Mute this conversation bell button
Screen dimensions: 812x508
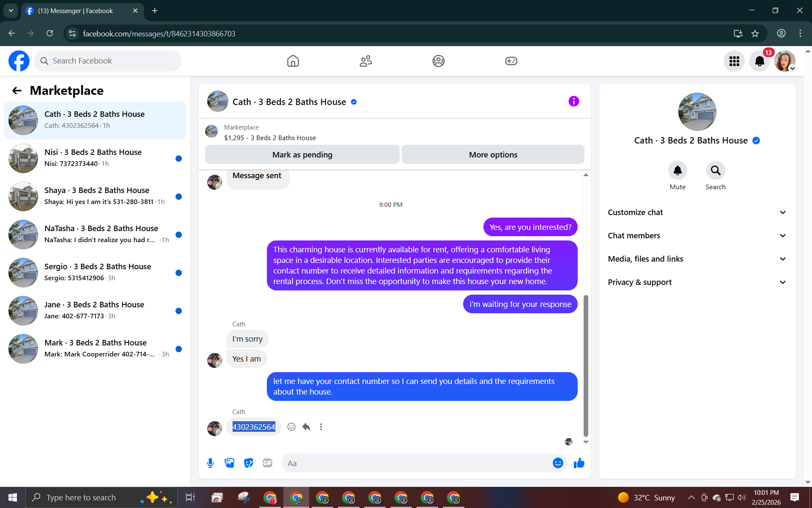pyautogui.click(x=678, y=171)
